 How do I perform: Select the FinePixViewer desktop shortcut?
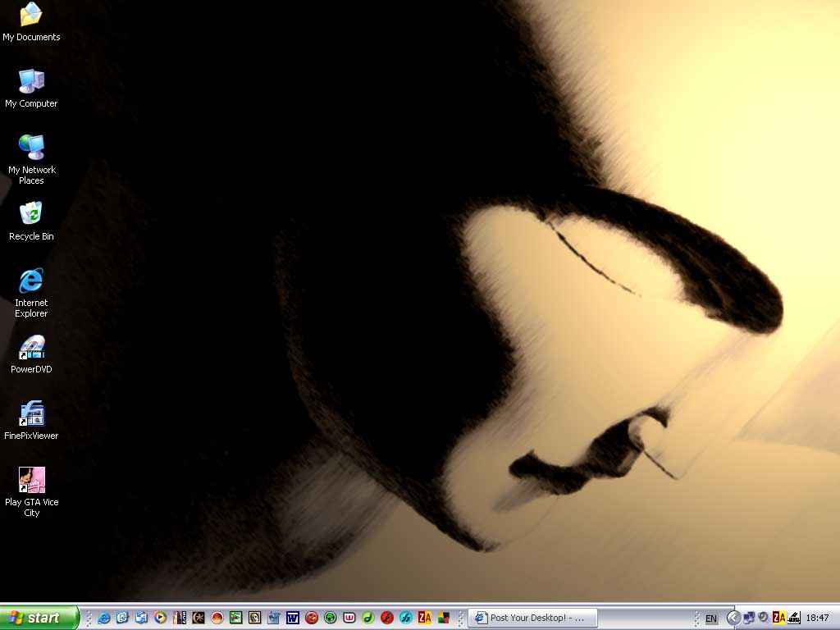31,421
